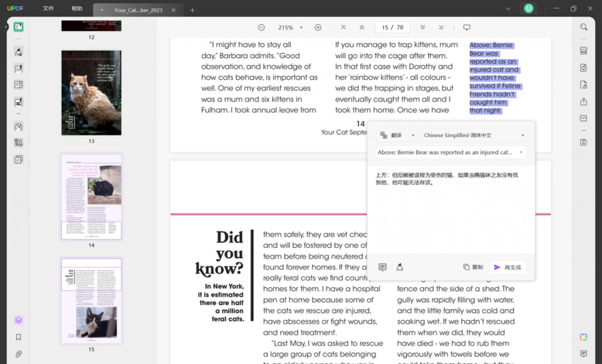
Task: Click the zoom in plus icon
Action: [x=318, y=27]
